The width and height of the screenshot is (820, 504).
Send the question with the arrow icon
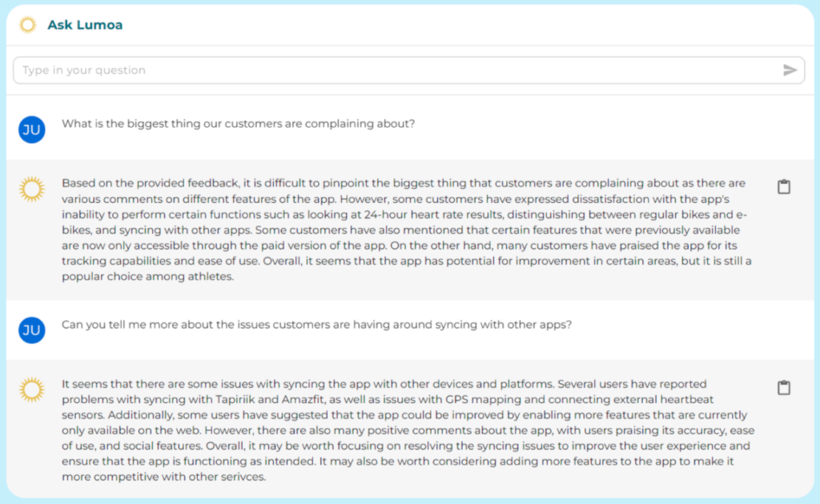pos(790,70)
